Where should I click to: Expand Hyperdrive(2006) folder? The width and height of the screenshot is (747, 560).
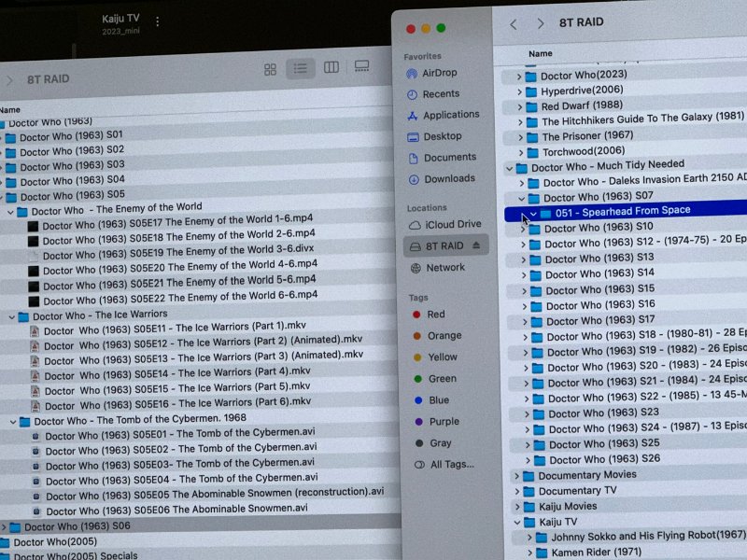pos(519,91)
